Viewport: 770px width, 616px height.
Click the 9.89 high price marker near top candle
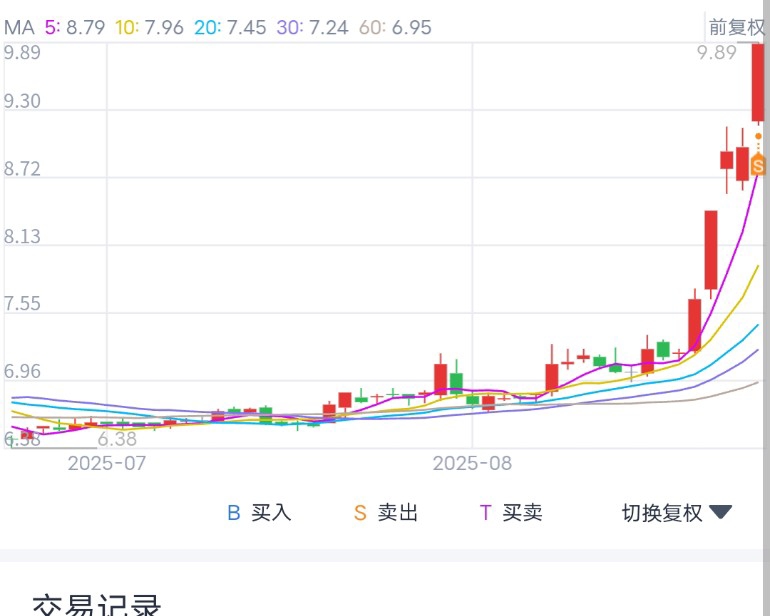tap(716, 53)
